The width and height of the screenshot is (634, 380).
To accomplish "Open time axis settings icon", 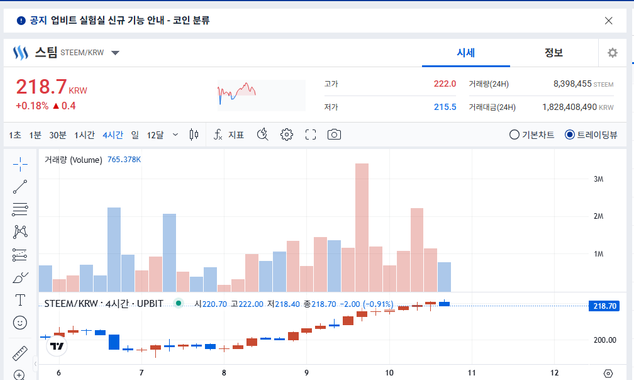I will [x=608, y=373].
